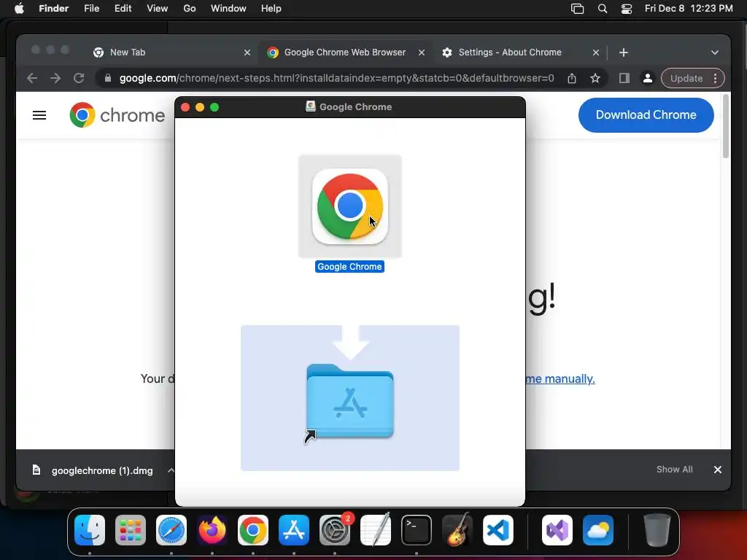This screenshot has width=747, height=560.
Task: Open the Help menu
Action: coord(271,9)
